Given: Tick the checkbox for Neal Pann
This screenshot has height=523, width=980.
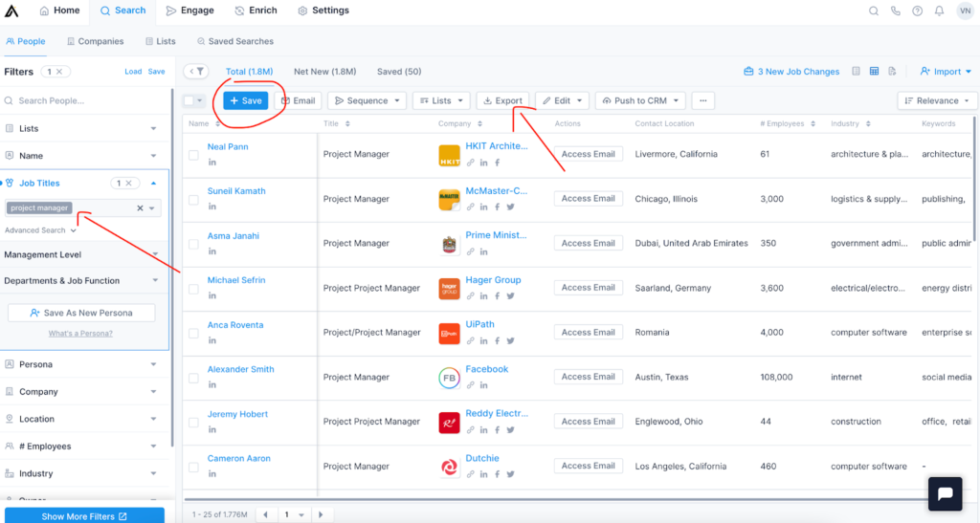Looking at the screenshot, I should [x=193, y=156].
